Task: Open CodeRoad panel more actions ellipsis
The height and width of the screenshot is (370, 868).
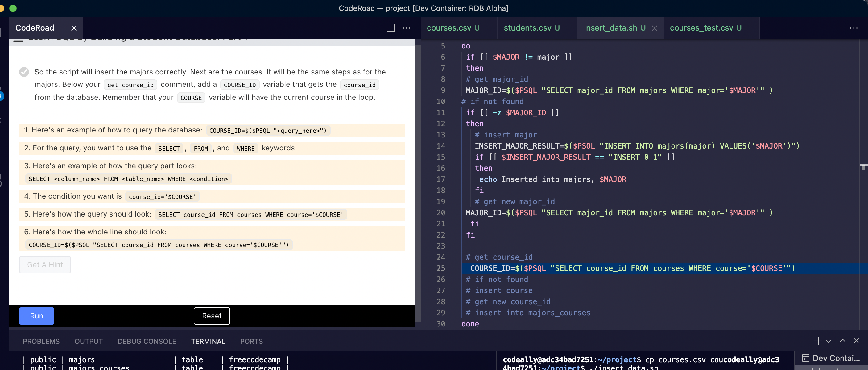Action: [x=407, y=28]
